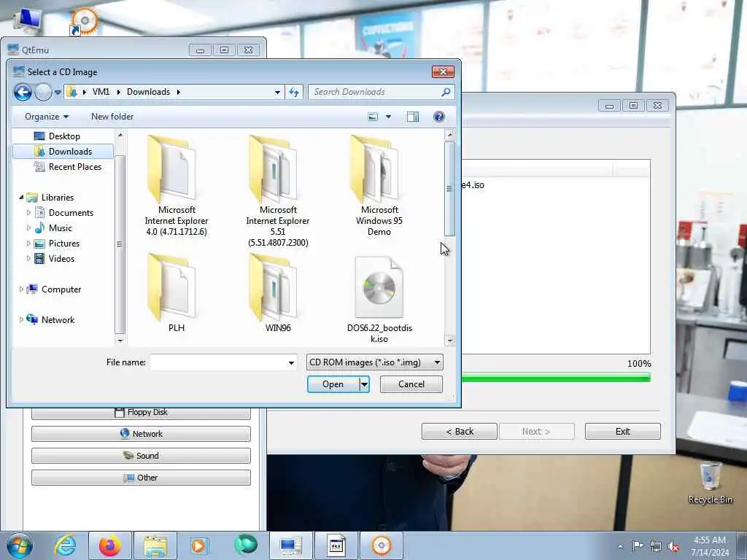The width and height of the screenshot is (747, 560).
Task: Click the navigation pane scroll down arrow
Action: coord(120,341)
